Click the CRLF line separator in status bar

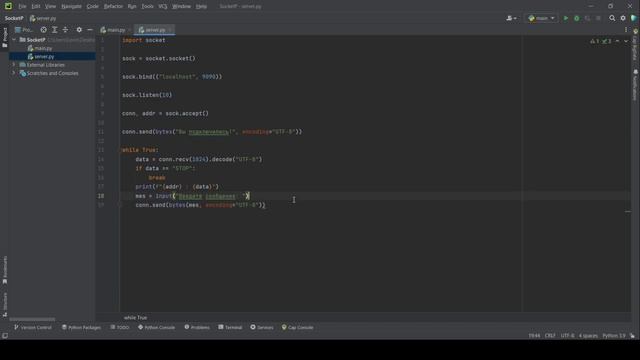(550, 336)
